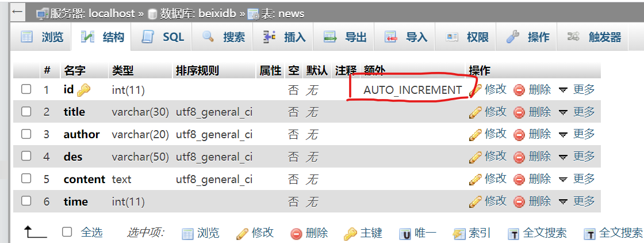Click the pencil icon in the time row

pos(475,202)
